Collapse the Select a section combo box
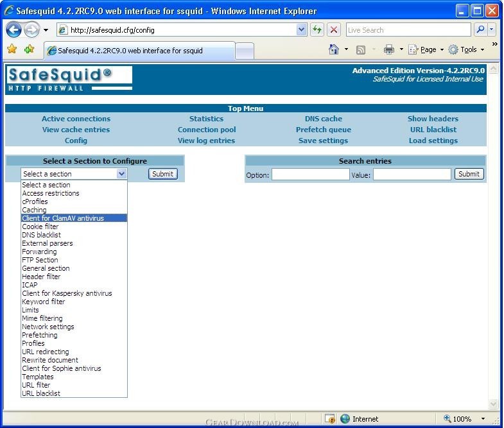Viewport: 504px width, 428px height. pos(121,174)
